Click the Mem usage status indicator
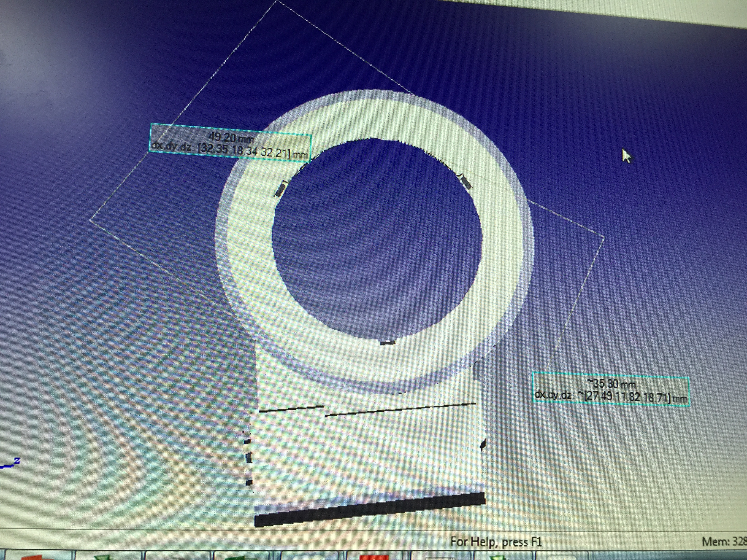The image size is (747, 560). pyautogui.click(x=724, y=542)
